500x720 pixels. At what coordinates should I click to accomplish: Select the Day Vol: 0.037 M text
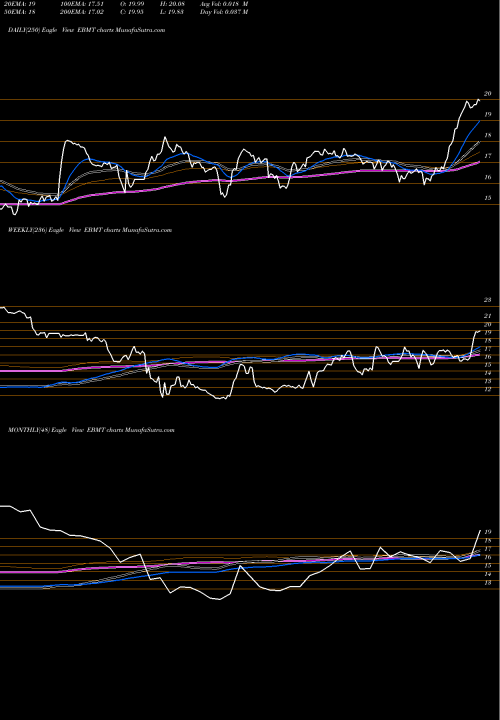coord(224,12)
